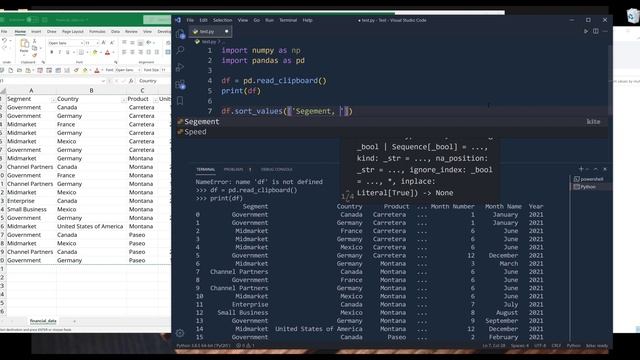Choose the Segement autocomplete suggestion
Image resolution: width=640 pixels, height=360 pixels.
(391, 122)
